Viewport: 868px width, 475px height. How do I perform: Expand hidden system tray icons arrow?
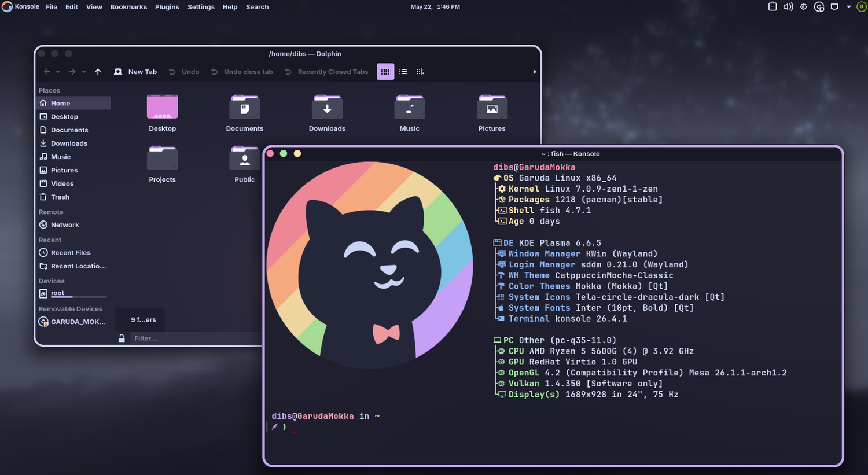point(848,7)
